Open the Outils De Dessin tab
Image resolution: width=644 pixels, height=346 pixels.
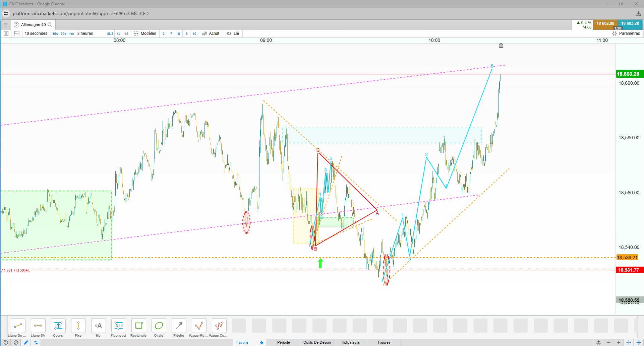[317, 342]
